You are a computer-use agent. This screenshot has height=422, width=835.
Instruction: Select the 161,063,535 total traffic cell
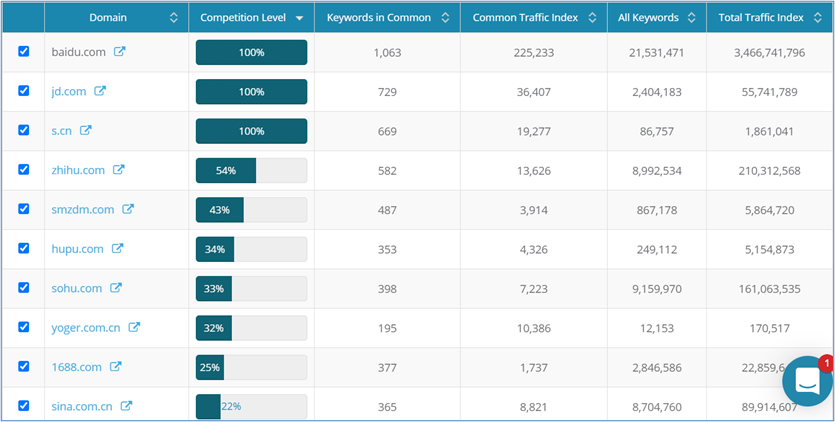coord(769,289)
